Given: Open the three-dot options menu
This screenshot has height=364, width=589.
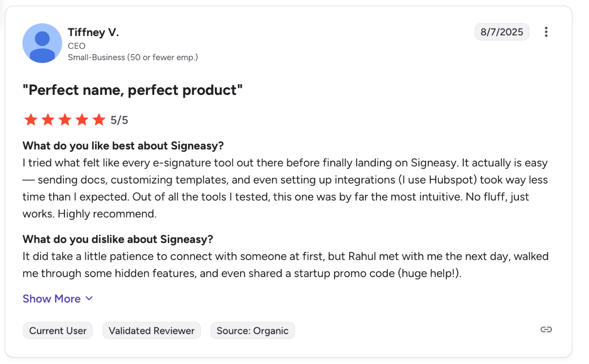Looking at the screenshot, I should pos(546,32).
